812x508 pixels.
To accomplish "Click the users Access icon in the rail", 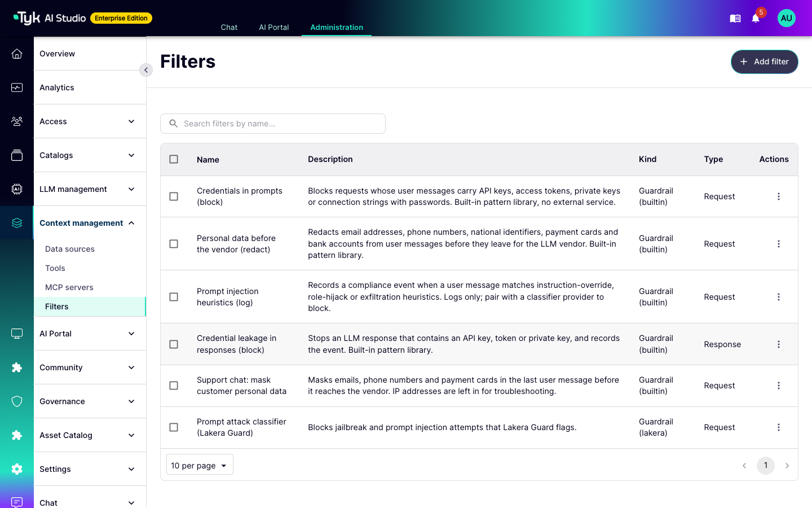I will coord(17,121).
